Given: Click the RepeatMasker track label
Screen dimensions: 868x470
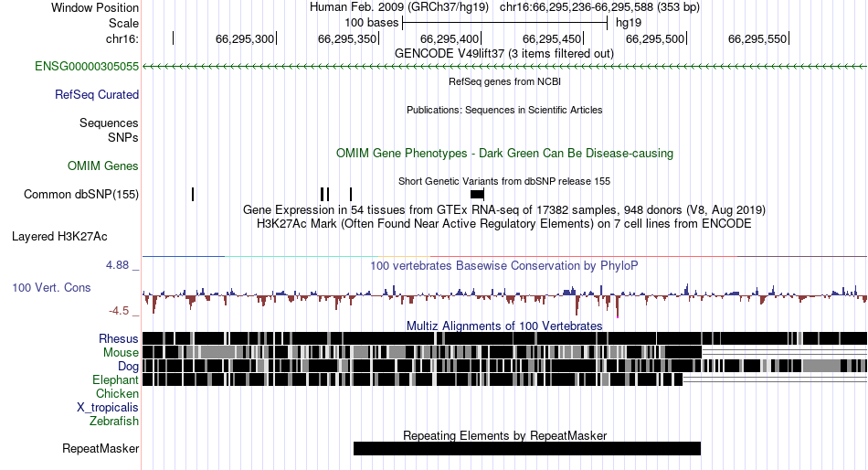Looking at the screenshot, I should [101, 448].
